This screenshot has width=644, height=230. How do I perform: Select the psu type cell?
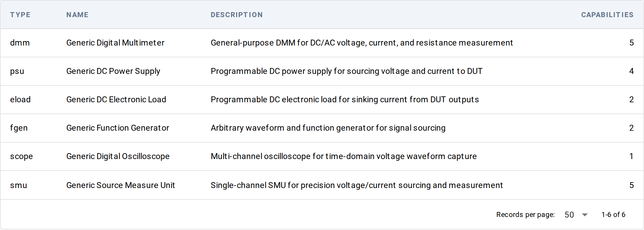[17, 71]
